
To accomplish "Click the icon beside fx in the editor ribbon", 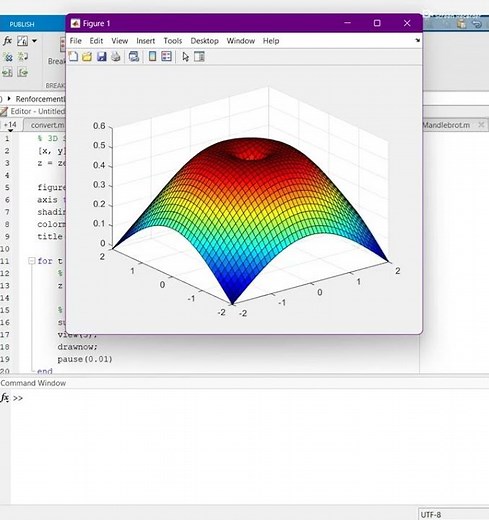I will (x=22, y=41).
